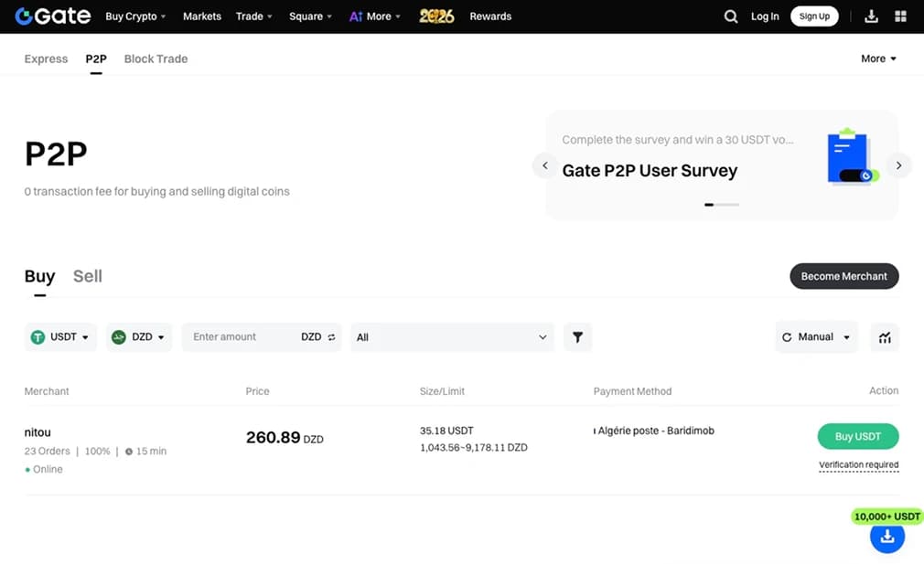Open the DZD currency dropdown

tap(139, 336)
